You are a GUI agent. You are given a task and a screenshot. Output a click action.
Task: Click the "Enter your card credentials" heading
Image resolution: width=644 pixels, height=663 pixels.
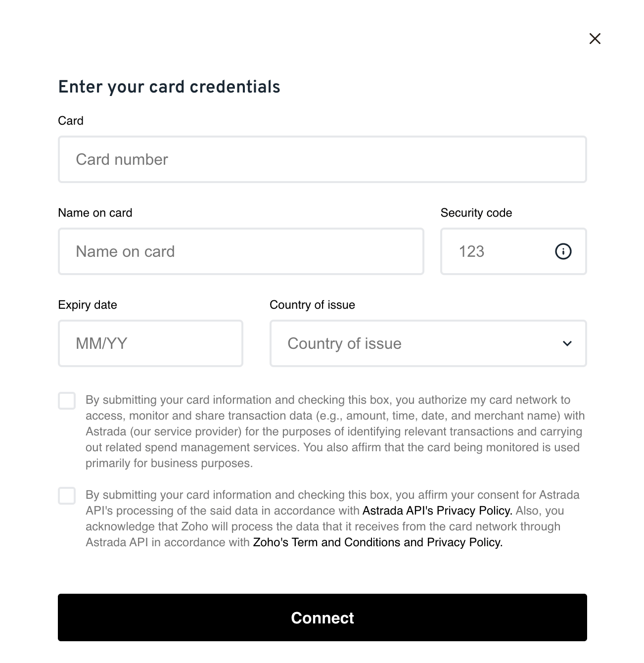pyautogui.click(x=169, y=87)
